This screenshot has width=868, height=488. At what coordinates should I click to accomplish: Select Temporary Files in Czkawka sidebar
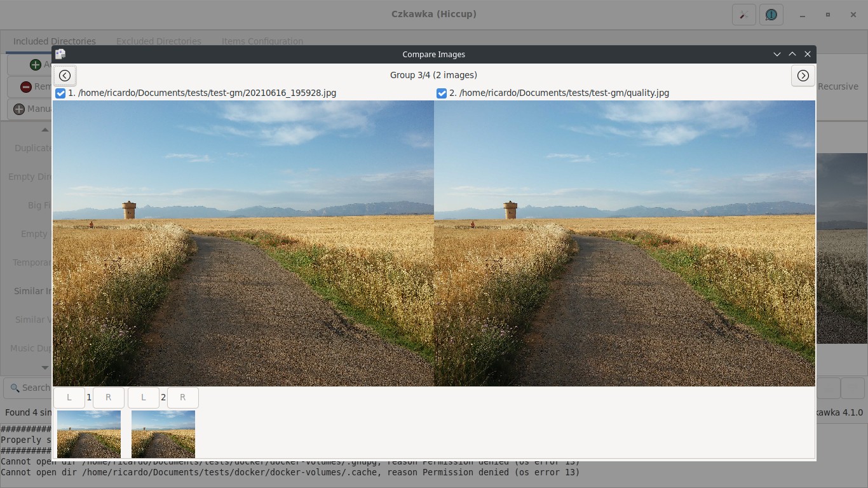point(32,262)
